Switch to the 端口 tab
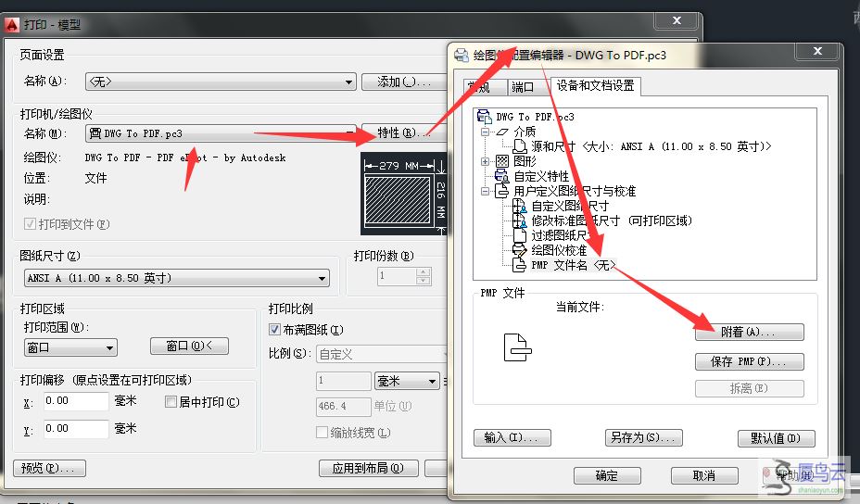This screenshot has width=860, height=504. pos(522,87)
